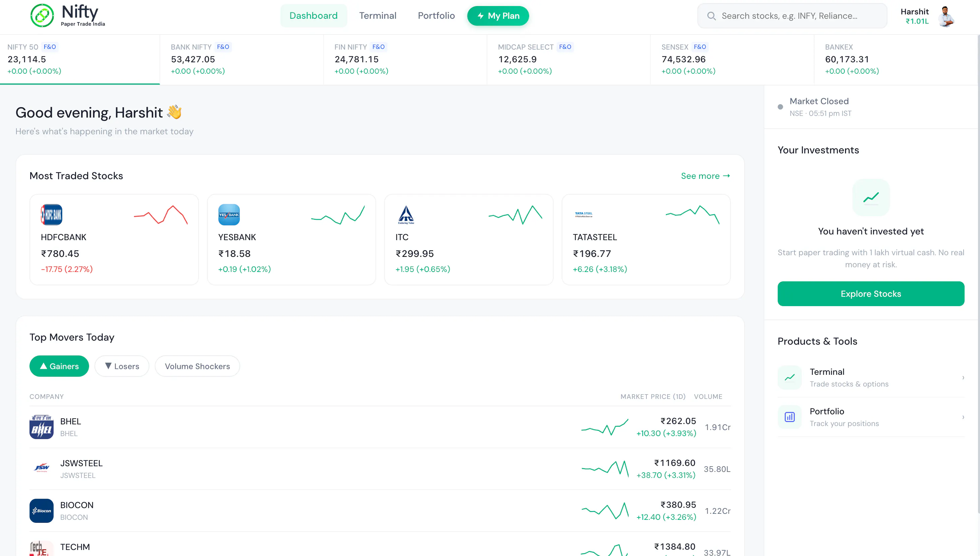The width and height of the screenshot is (980, 556).
Task: Click the Terminal chart icon in Products & Tools
Action: pyautogui.click(x=789, y=377)
